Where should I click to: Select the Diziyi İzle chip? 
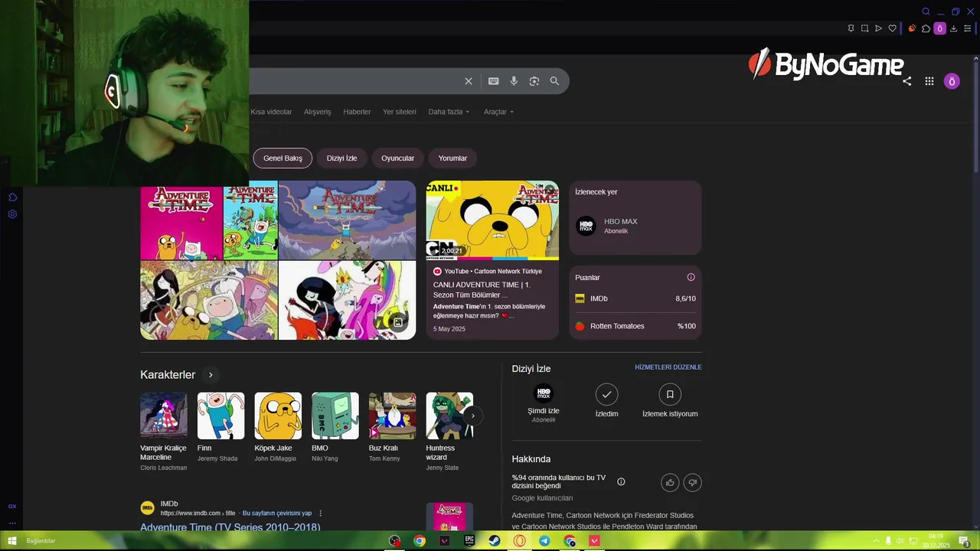point(342,158)
